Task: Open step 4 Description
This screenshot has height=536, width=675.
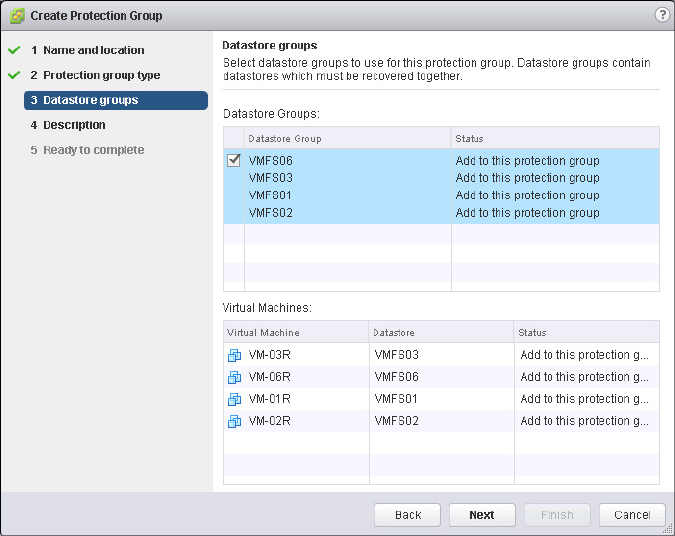Action: tap(74, 125)
